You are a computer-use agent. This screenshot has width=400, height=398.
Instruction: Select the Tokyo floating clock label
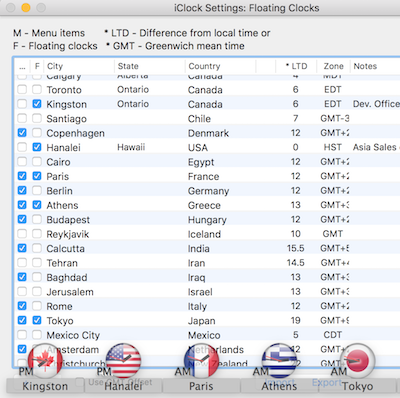point(357,386)
